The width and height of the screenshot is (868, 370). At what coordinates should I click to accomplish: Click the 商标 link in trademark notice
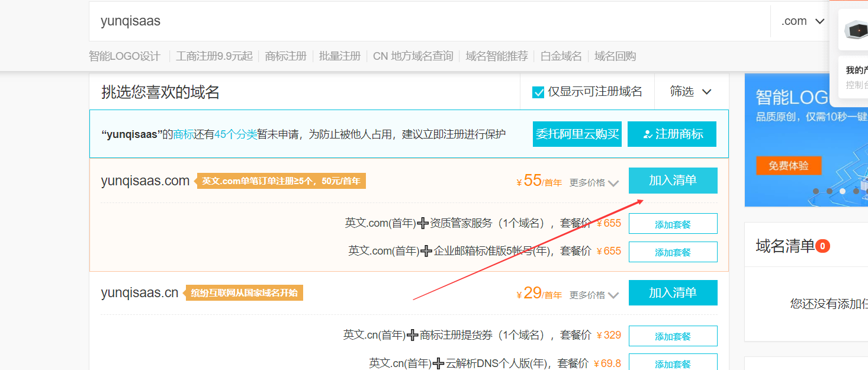coord(184,134)
